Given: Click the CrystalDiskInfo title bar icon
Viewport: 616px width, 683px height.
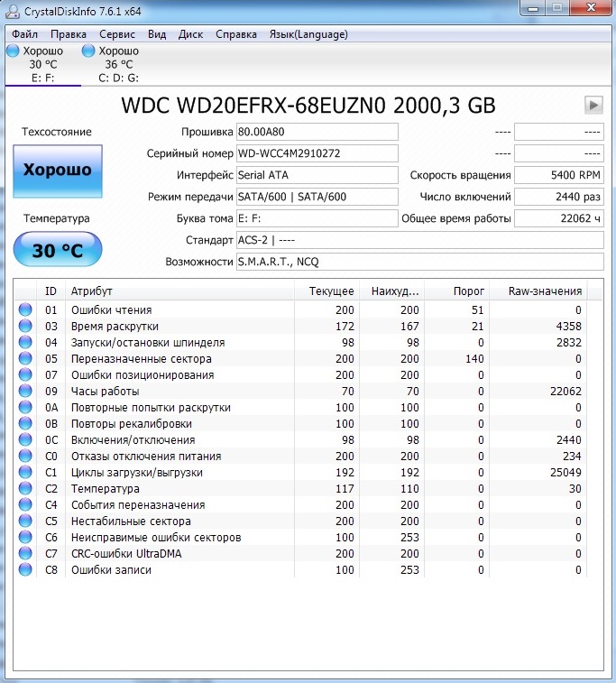Looking at the screenshot, I should [13, 12].
